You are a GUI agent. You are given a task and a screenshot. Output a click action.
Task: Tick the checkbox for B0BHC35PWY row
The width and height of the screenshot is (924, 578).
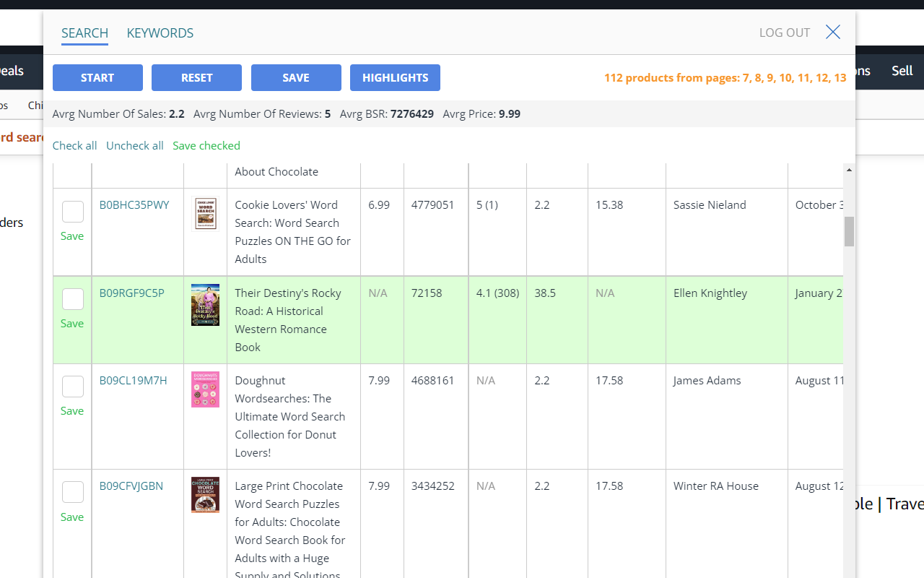73,212
